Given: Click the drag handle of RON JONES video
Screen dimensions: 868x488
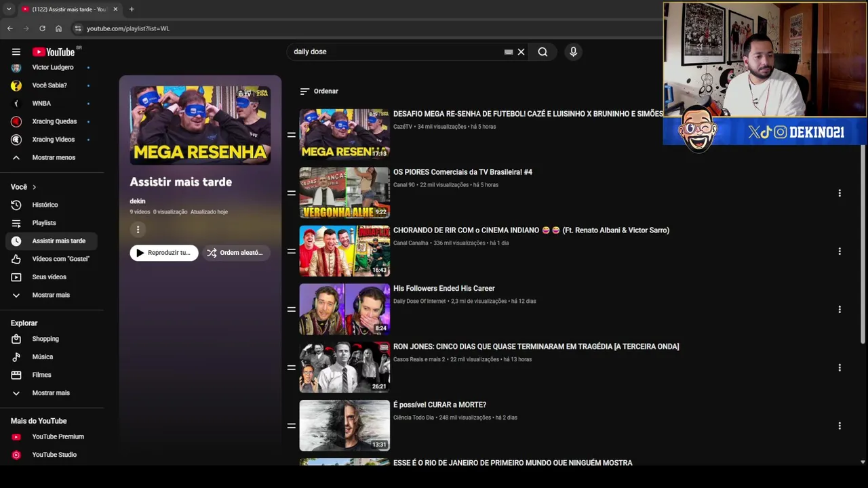Looking at the screenshot, I should coord(291,368).
